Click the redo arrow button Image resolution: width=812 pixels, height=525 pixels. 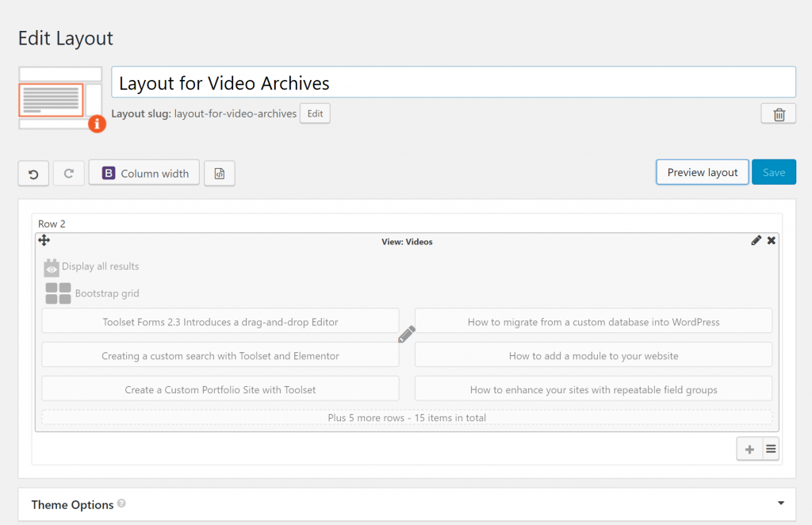point(69,174)
